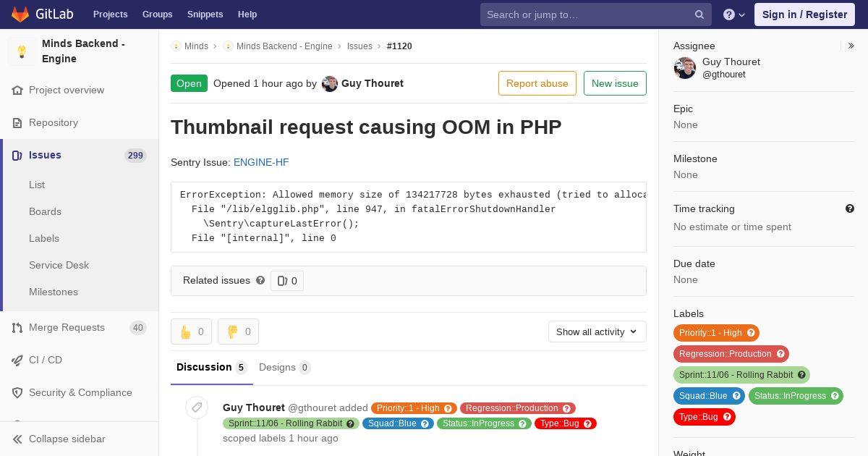Open Help in top navigation

tap(247, 14)
